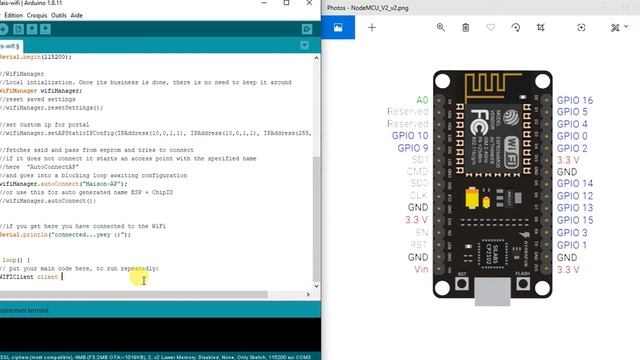Select the sketch tab in Arduino
This screenshot has width=640, height=360.
10,46
